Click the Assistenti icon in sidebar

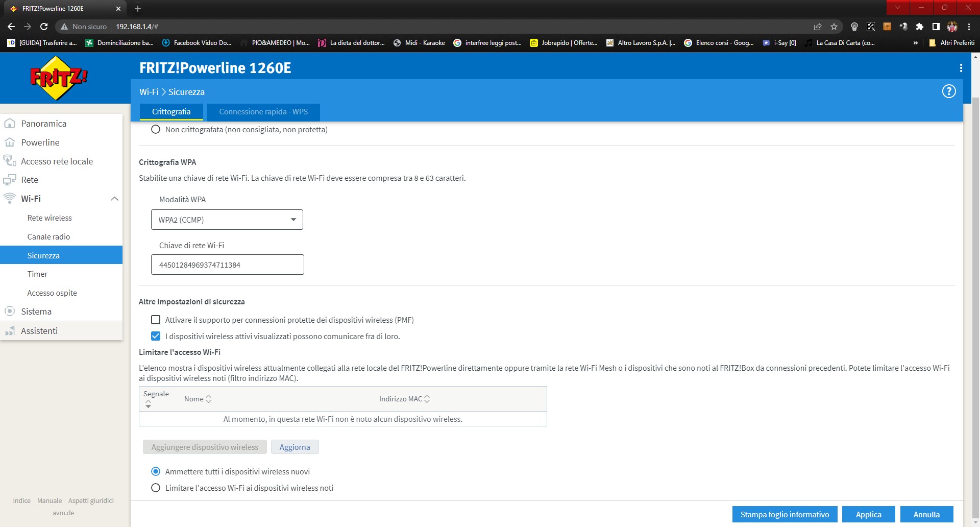10,331
